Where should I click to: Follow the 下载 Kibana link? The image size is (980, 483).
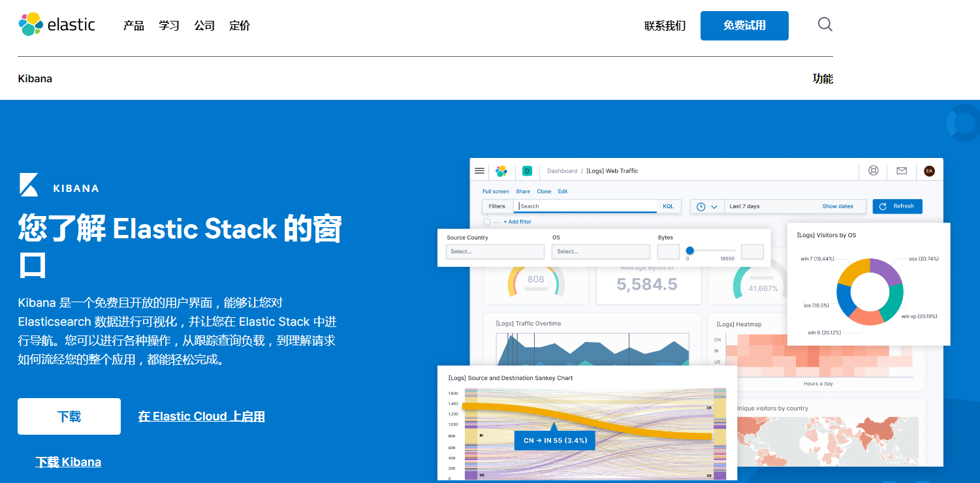69,462
